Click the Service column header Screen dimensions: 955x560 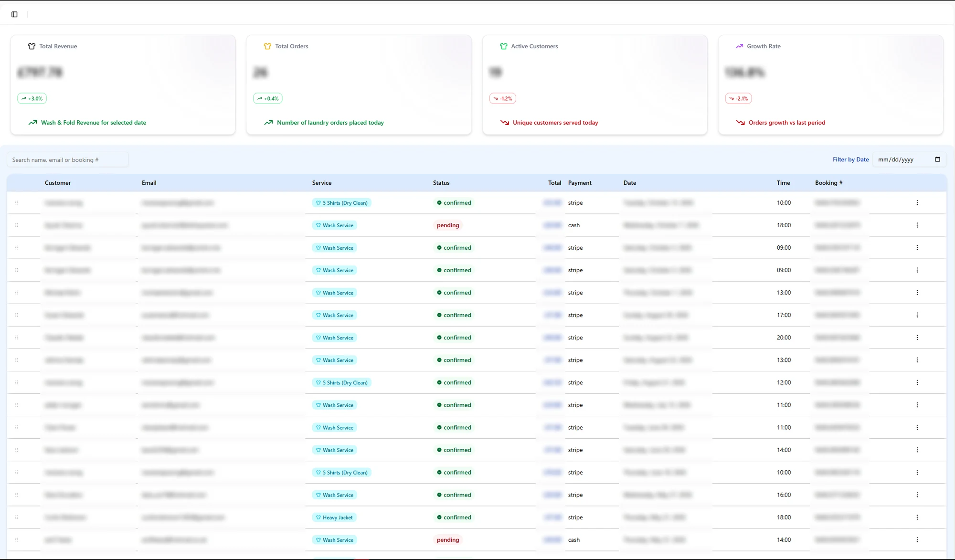coord(322,183)
